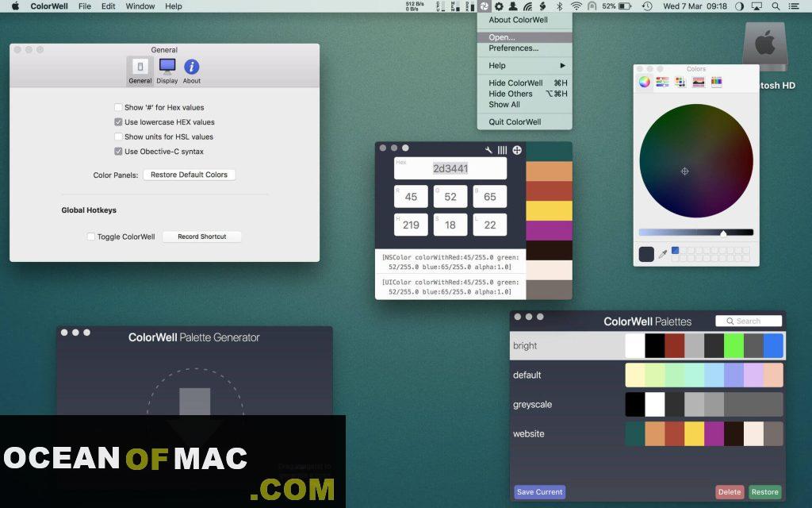This screenshot has height=508, width=812.
Task: Click the battery 52% status icon
Action: pos(617,6)
